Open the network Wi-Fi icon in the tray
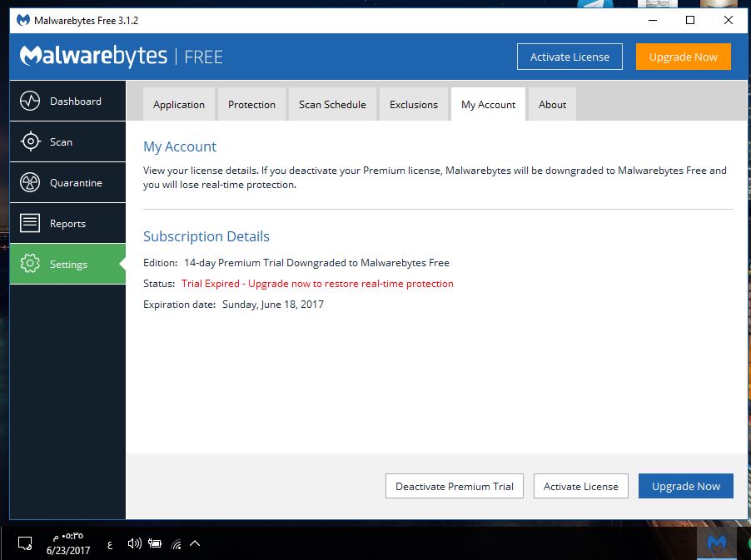751x560 pixels. pos(177,543)
